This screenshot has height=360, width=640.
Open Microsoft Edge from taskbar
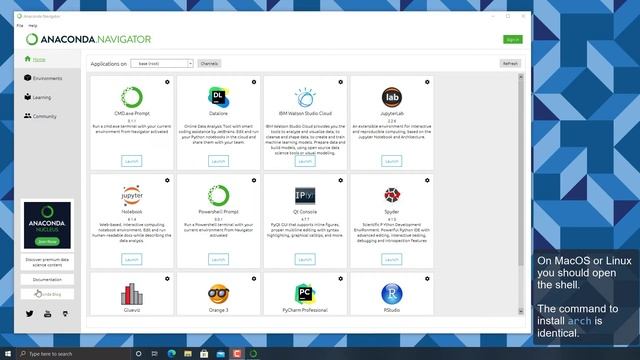[x=171, y=353]
